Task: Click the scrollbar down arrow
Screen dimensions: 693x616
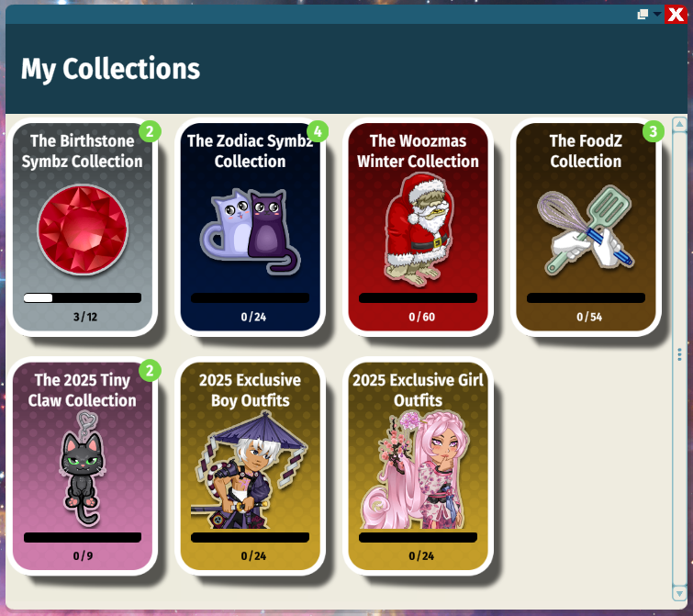Action: (679, 593)
